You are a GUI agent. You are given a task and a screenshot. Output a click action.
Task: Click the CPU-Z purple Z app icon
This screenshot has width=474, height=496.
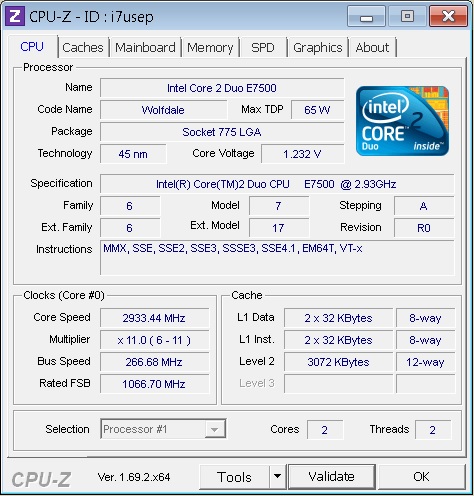[15, 16]
